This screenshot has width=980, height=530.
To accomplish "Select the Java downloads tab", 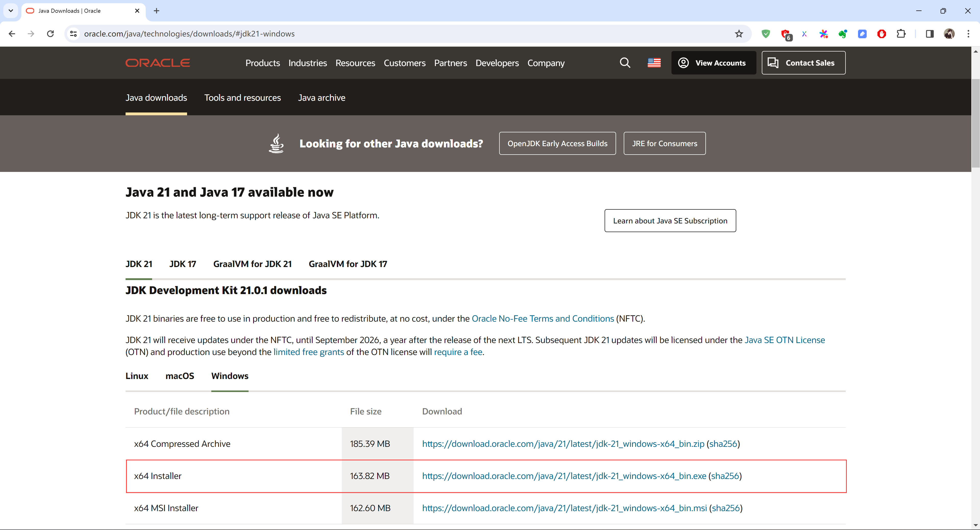I will pos(156,98).
